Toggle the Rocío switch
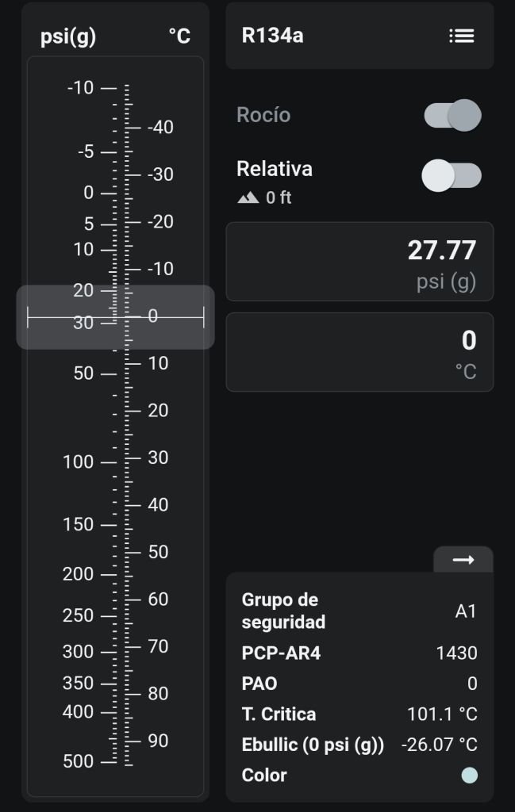Screen dimensions: 515x812 (452, 115)
